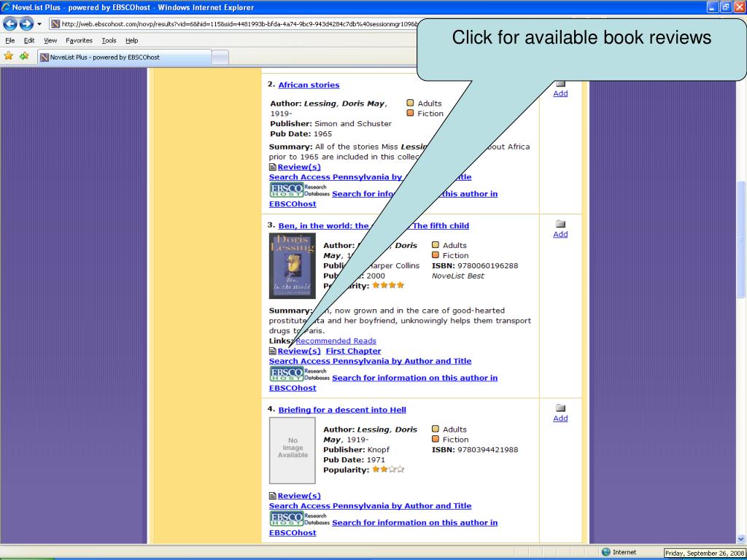Open the Favorites menu
Image resolution: width=747 pixels, height=560 pixels.
click(x=79, y=41)
